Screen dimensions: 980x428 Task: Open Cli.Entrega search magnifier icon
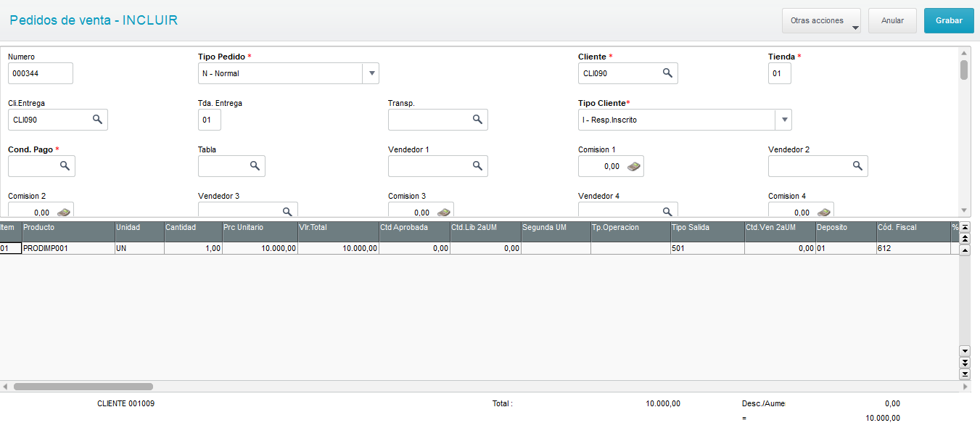tap(97, 120)
